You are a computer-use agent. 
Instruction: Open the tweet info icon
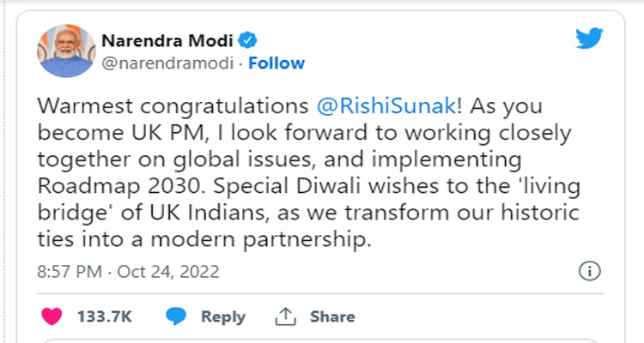[588, 272]
